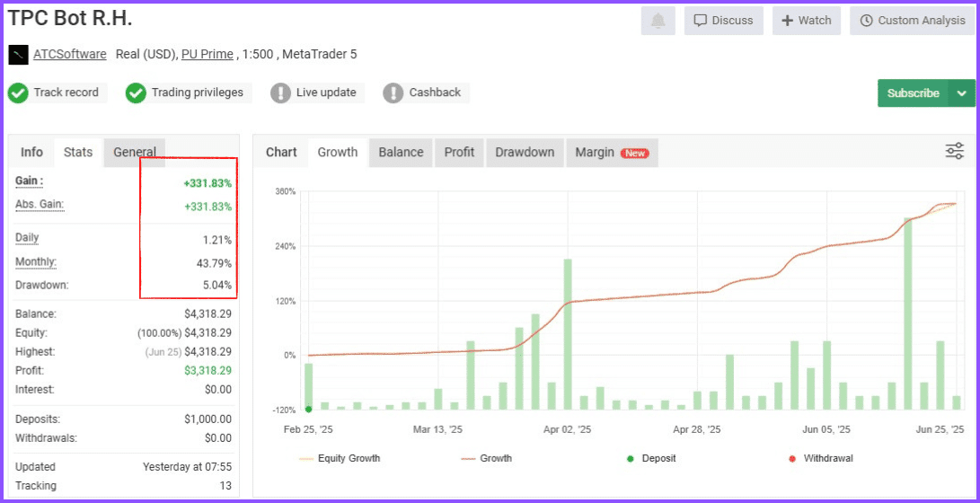Switch to the Drawdown chart tab
The image size is (980, 503).
pyautogui.click(x=525, y=153)
